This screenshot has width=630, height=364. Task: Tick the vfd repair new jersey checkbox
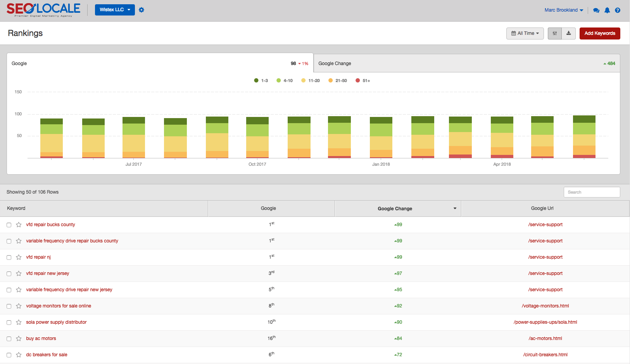tap(9, 274)
